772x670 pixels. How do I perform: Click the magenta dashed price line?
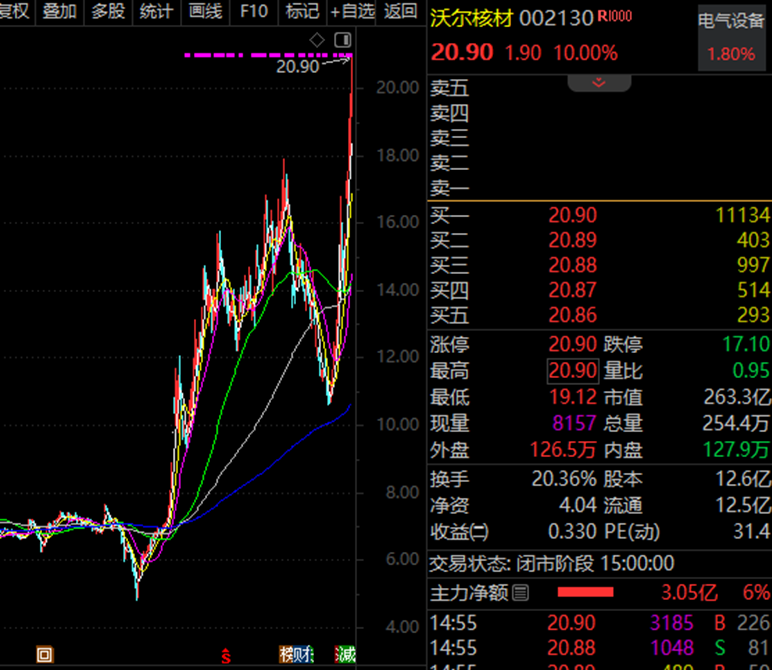[268, 55]
